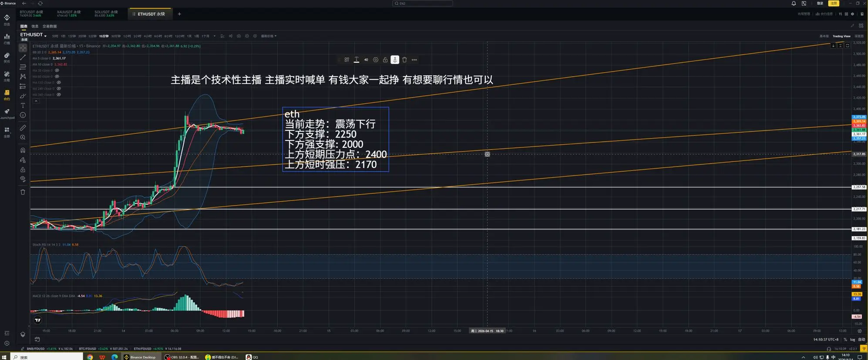Remove drawings with left toolbar trash icon
This screenshot has height=360, width=868.
pos(23,192)
